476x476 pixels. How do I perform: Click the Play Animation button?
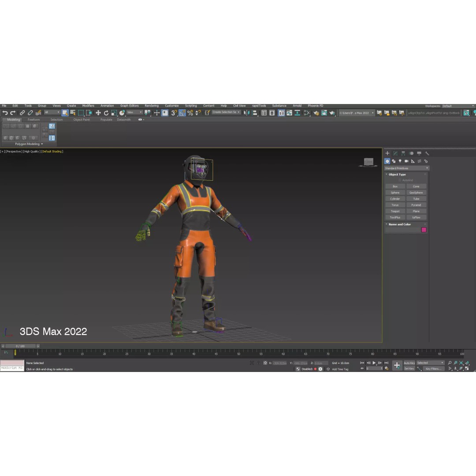point(374,363)
